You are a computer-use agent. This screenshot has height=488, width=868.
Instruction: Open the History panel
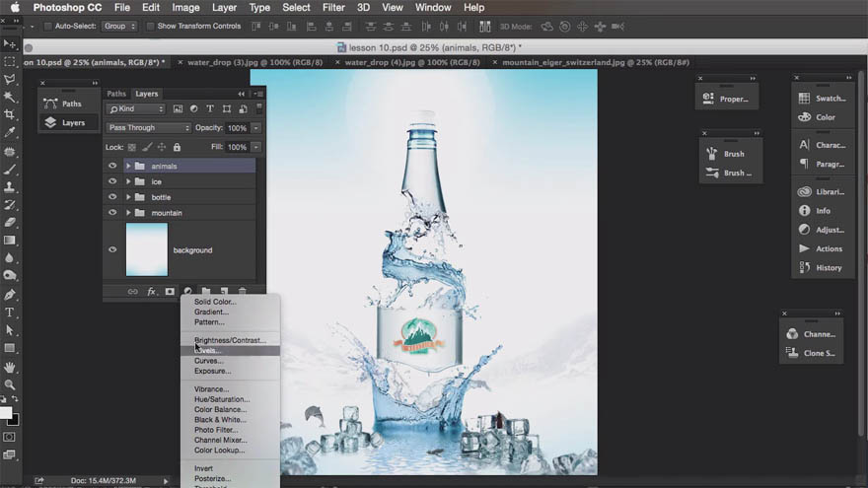pos(823,268)
